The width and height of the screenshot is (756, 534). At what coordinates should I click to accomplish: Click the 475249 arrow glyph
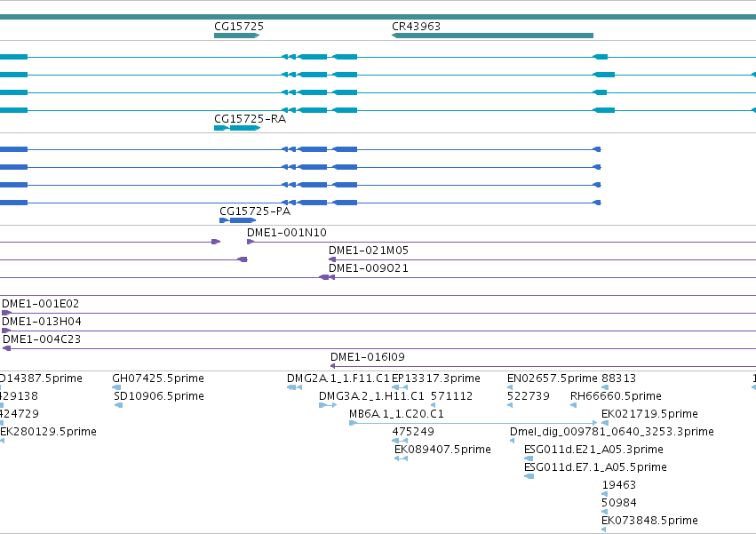click(x=400, y=441)
